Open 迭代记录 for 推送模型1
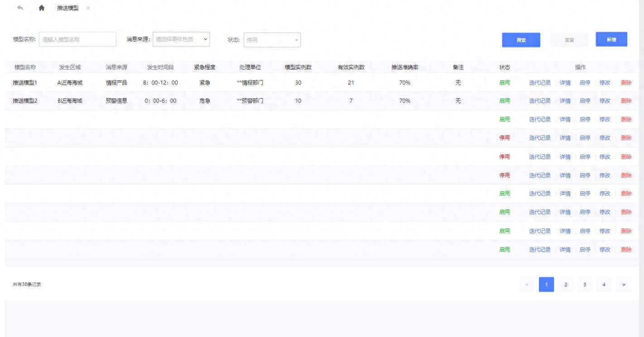Screen dimensions: 644x337 pos(540,83)
